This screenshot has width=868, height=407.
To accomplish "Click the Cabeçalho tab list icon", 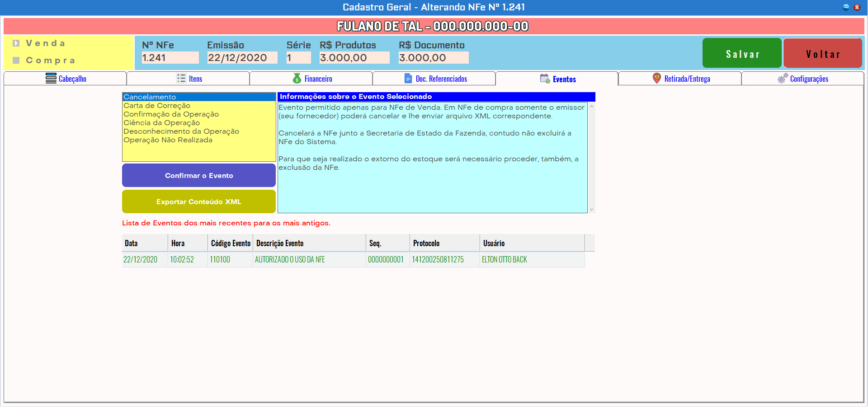I will (x=51, y=79).
